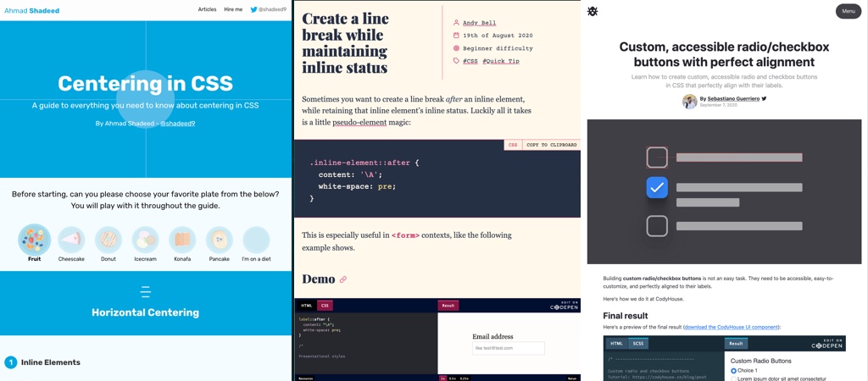Open the Articles nav item
The height and width of the screenshot is (381, 868).
[207, 9]
